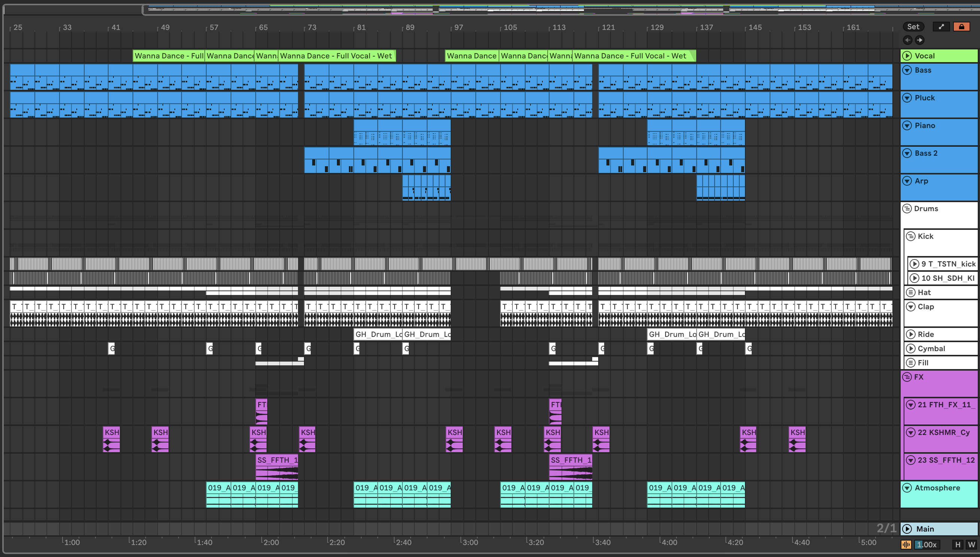The image size is (980, 557).
Task: Select the Drums group track name
Action: coord(926,209)
